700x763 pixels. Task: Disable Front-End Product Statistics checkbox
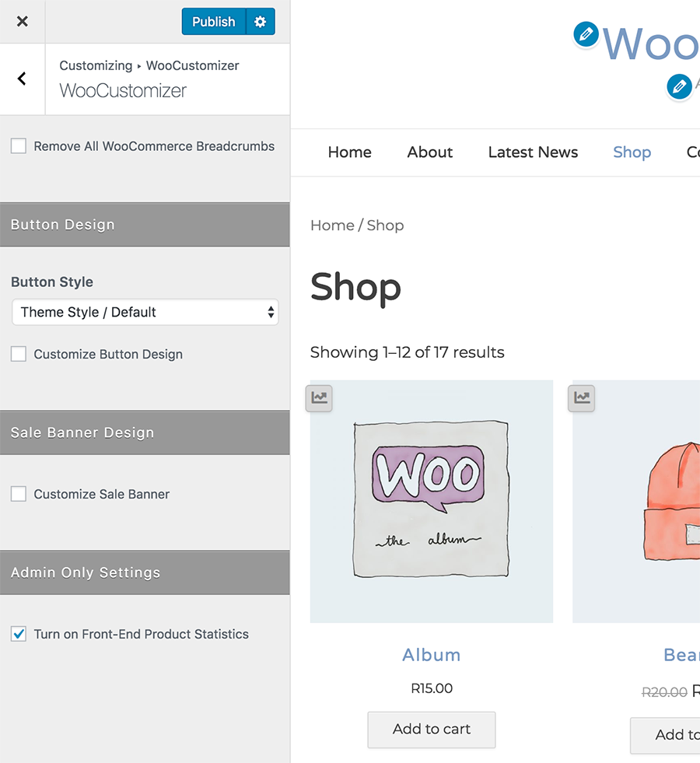click(19, 634)
